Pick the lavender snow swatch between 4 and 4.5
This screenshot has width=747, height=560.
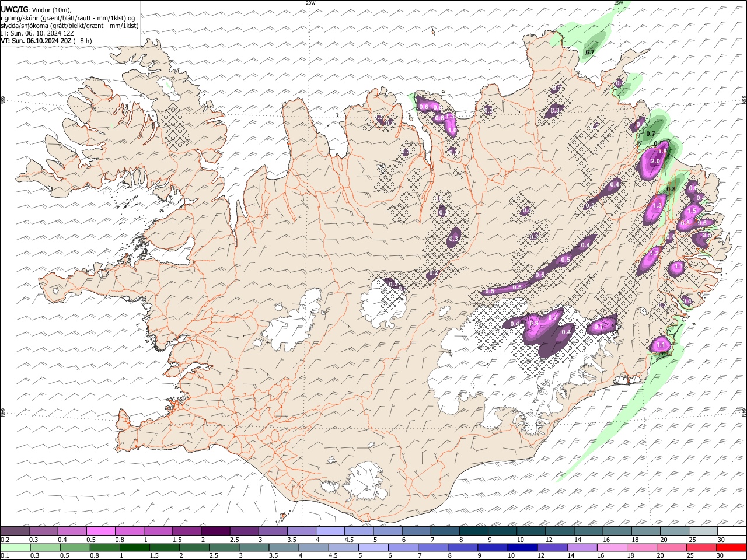pyautogui.click(x=330, y=531)
